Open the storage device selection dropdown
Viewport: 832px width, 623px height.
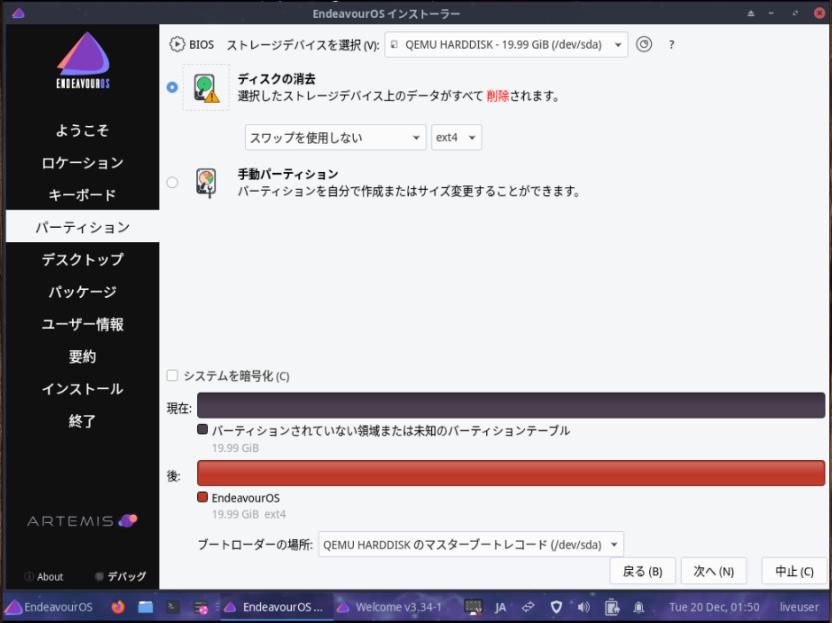coord(506,45)
